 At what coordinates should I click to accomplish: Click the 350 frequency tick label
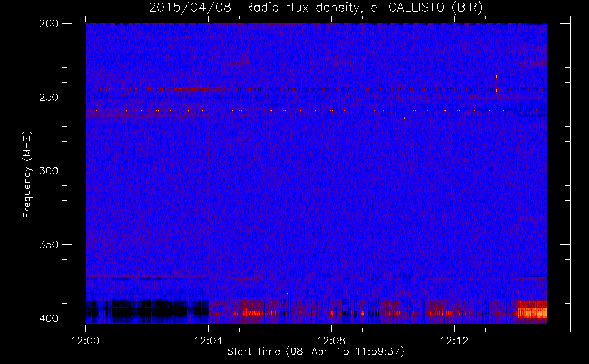[x=49, y=244]
